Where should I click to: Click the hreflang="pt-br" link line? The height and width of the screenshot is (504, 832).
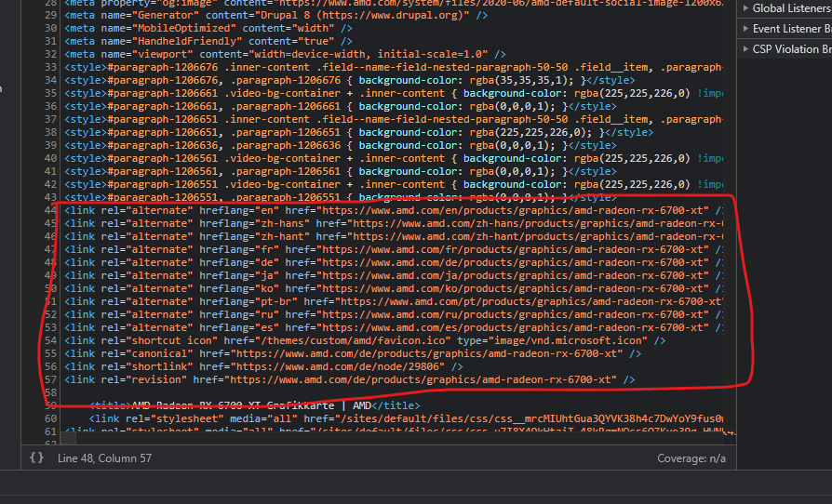[393, 301]
